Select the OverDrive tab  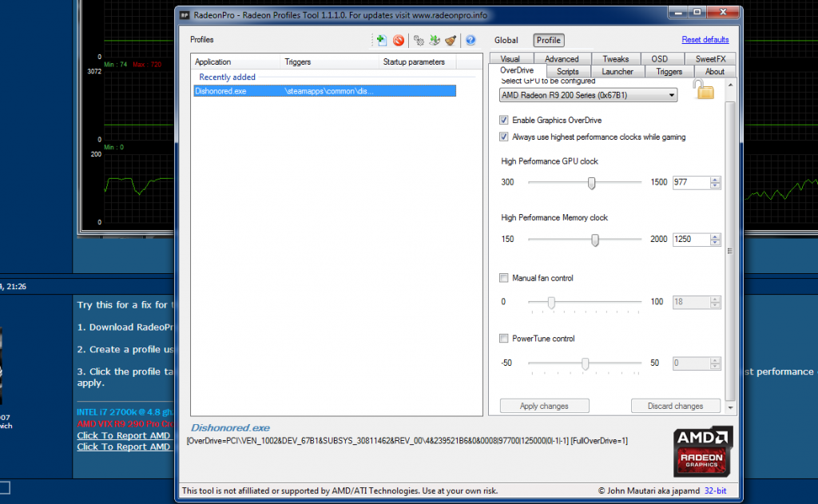click(x=517, y=70)
